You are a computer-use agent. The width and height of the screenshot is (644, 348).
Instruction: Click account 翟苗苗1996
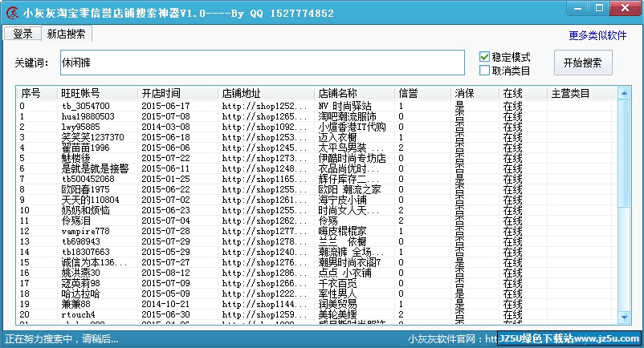pyautogui.click(x=85, y=148)
